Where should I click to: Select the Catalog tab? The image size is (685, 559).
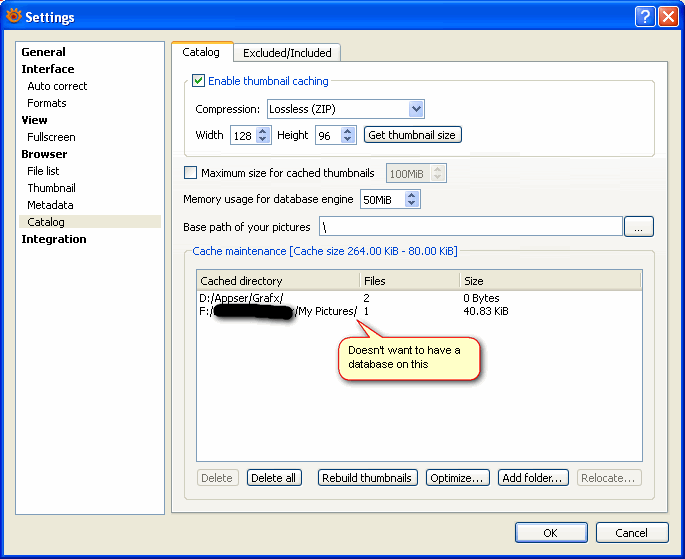click(x=201, y=52)
